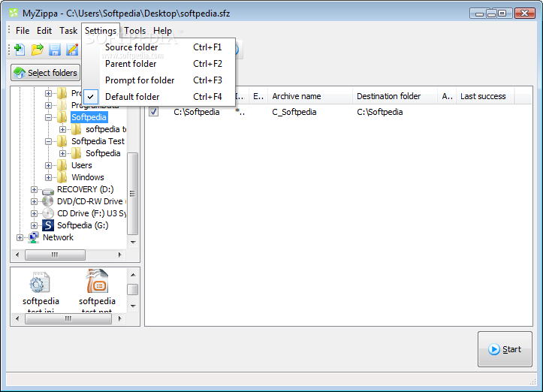The width and height of the screenshot is (543, 392).
Task: Click the Start button
Action: click(505, 349)
